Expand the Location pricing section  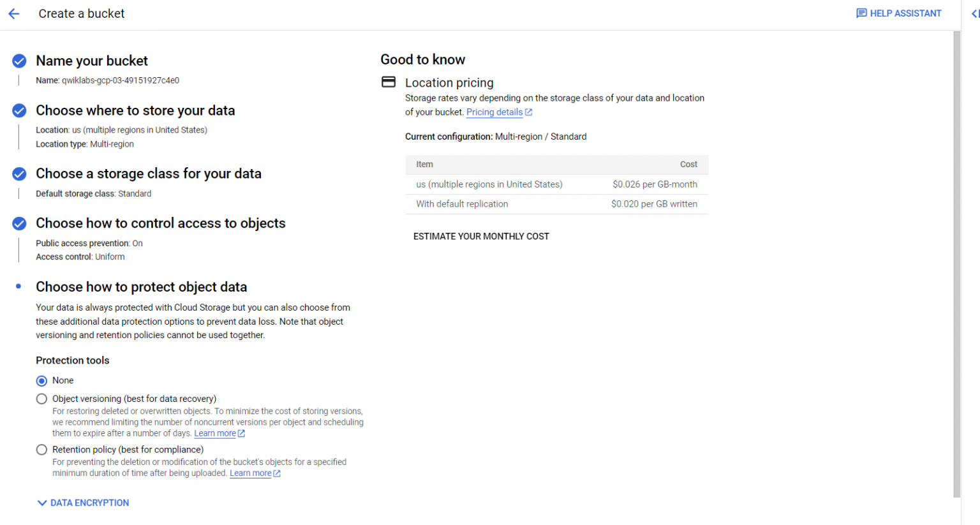[x=449, y=82]
